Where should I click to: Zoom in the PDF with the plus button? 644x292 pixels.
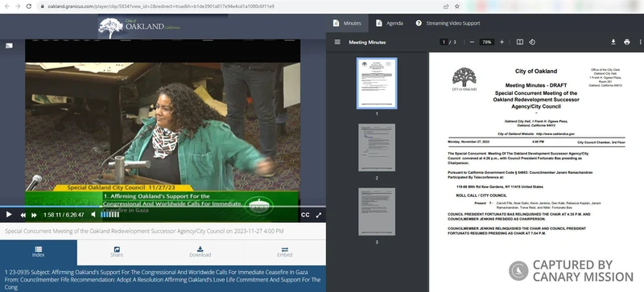pyautogui.click(x=502, y=42)
